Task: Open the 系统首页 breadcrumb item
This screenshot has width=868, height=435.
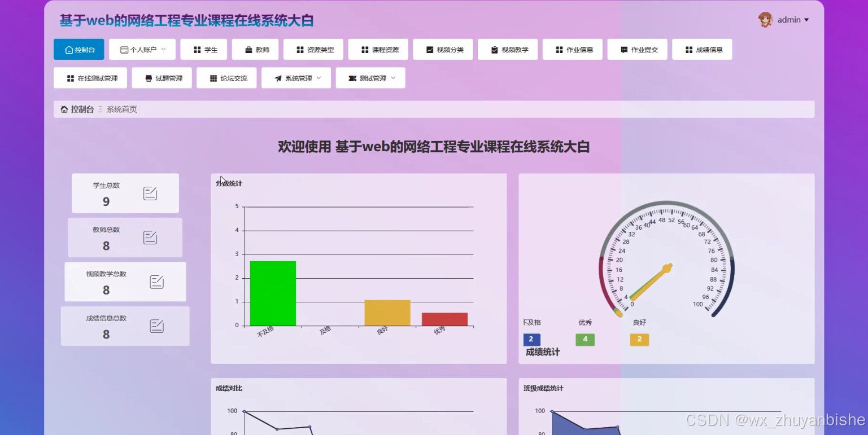Action: click(123, 109)
